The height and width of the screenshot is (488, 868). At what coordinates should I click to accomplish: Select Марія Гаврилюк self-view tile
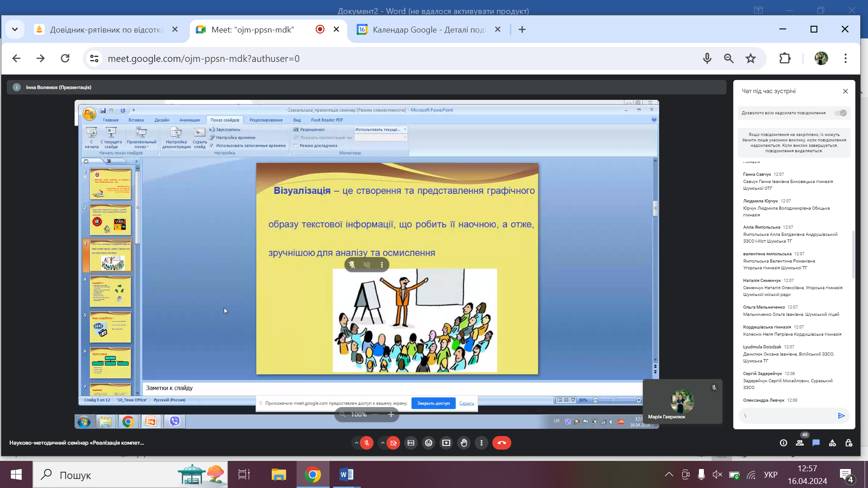682,401
